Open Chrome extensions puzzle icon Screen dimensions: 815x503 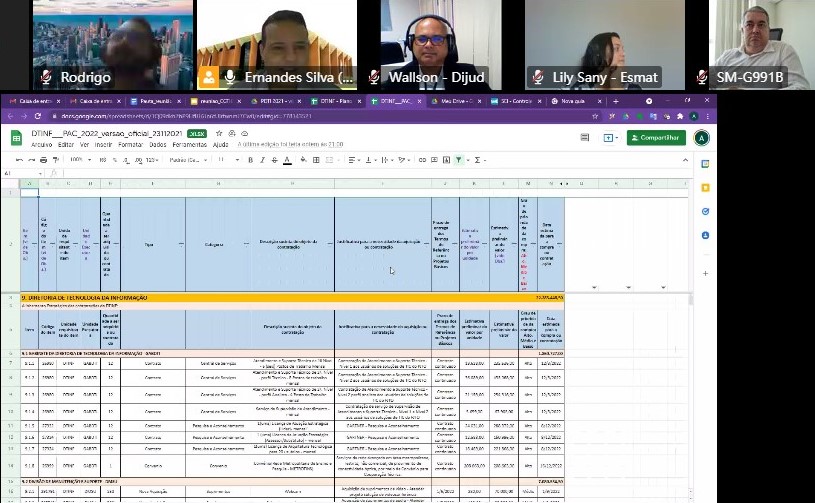(x=679, y=116)
